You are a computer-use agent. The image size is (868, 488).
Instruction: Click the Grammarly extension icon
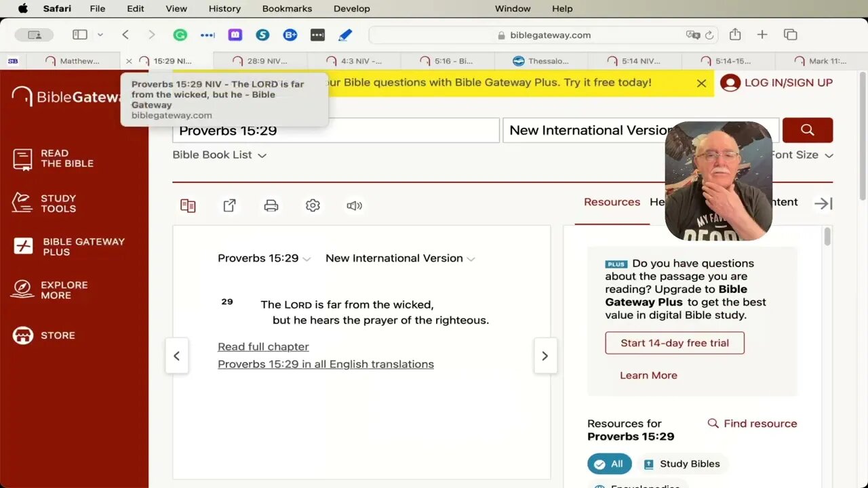pyautogui.click(x=180, y=35)
